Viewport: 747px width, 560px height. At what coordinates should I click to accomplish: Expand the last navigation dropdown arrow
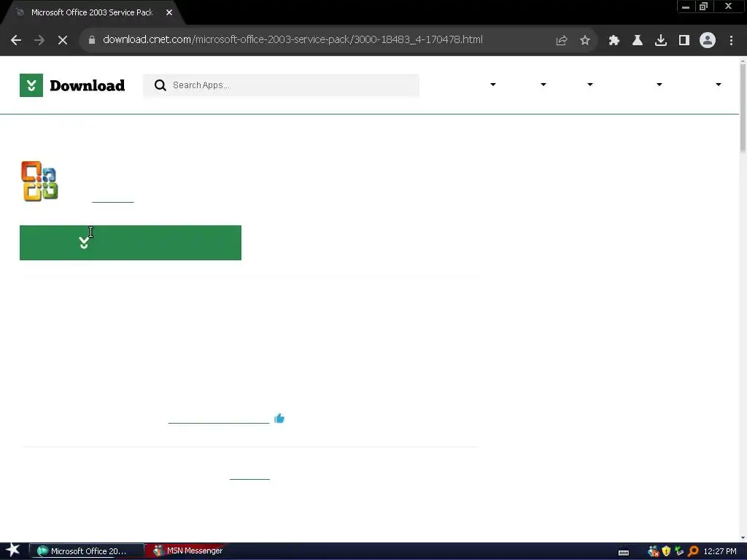click(x=719, y=85)
